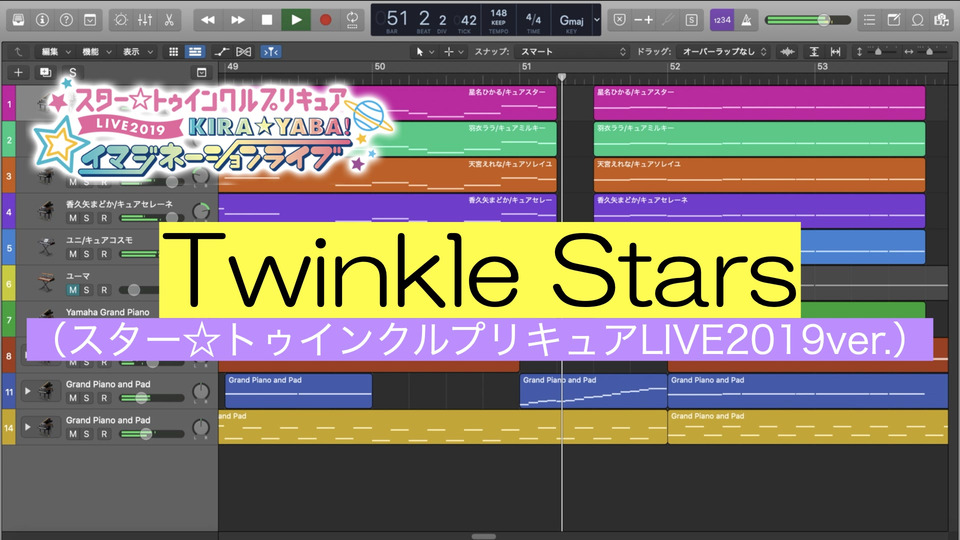This screenshot has height=540, width=960.
Task: Click the 148 tempo value
Action: coord(498,13)
